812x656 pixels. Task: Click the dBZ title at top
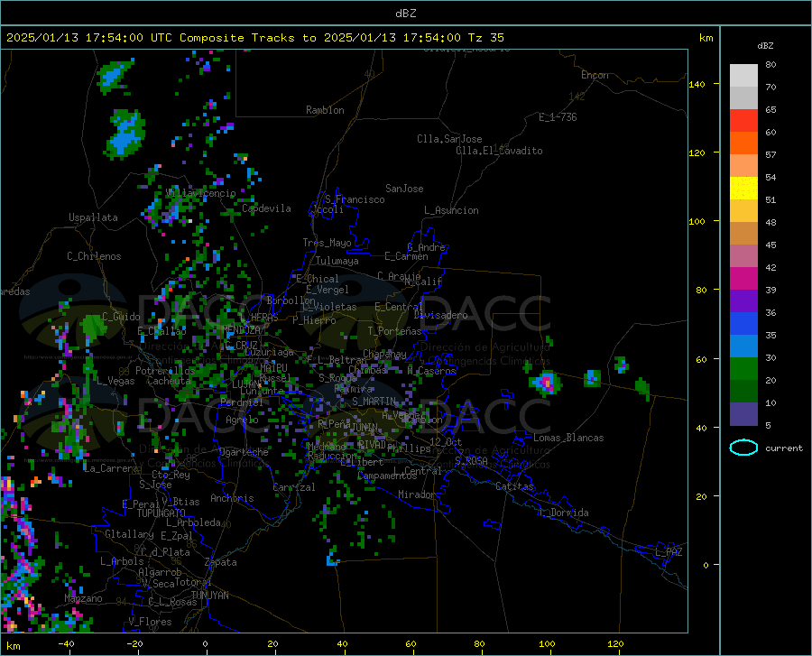[x=405, y=14]
